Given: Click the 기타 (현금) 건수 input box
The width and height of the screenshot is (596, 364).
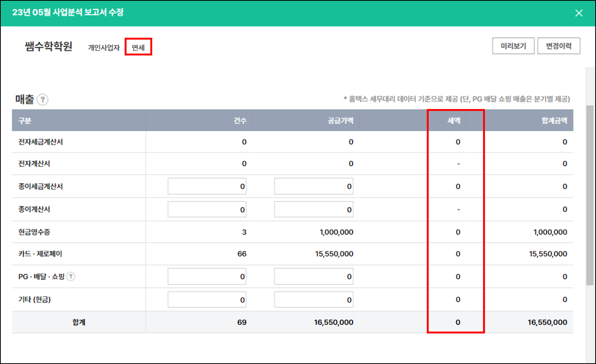Looking at the screenshot, I should coord(207,299).
